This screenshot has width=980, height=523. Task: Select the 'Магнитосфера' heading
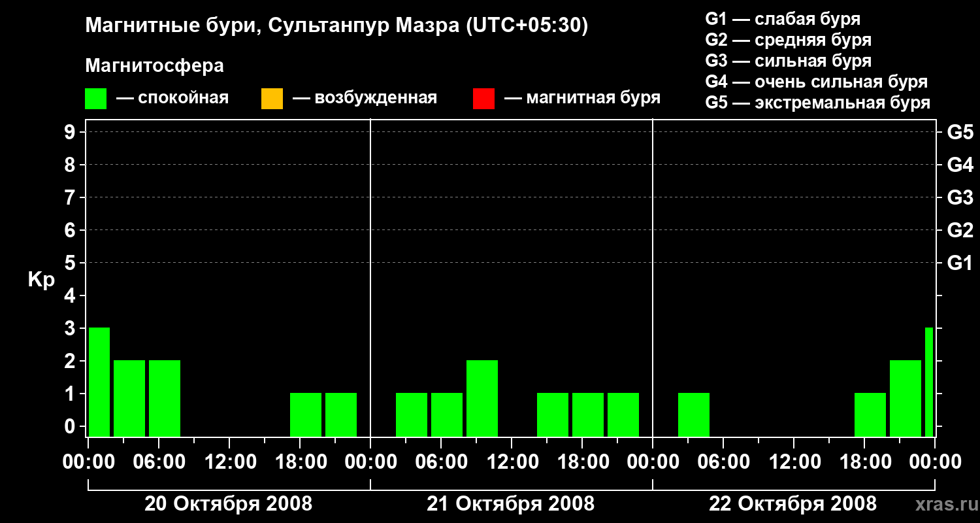(x=155, y=66)
